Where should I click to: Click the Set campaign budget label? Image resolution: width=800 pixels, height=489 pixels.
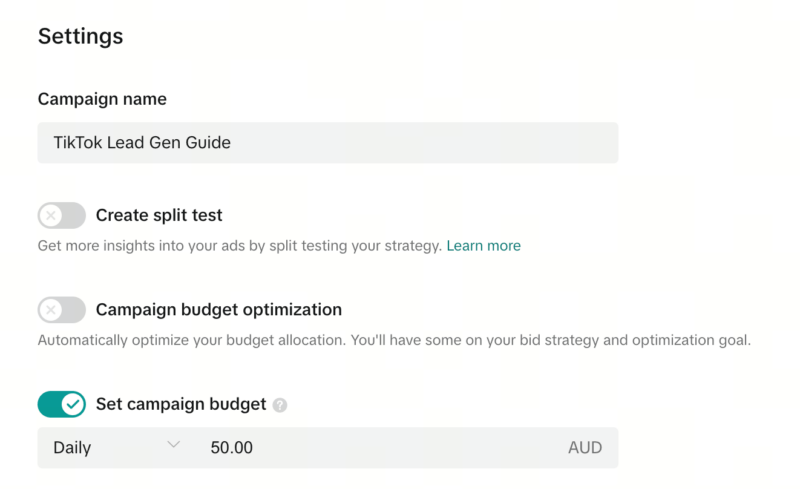(181, 405)
